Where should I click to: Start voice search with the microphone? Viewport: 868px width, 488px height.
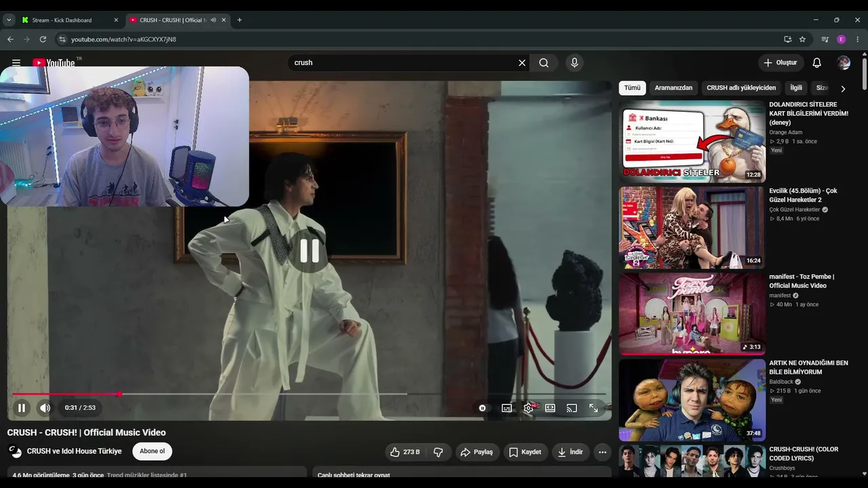pyautogui.click(x=574, y=62)
